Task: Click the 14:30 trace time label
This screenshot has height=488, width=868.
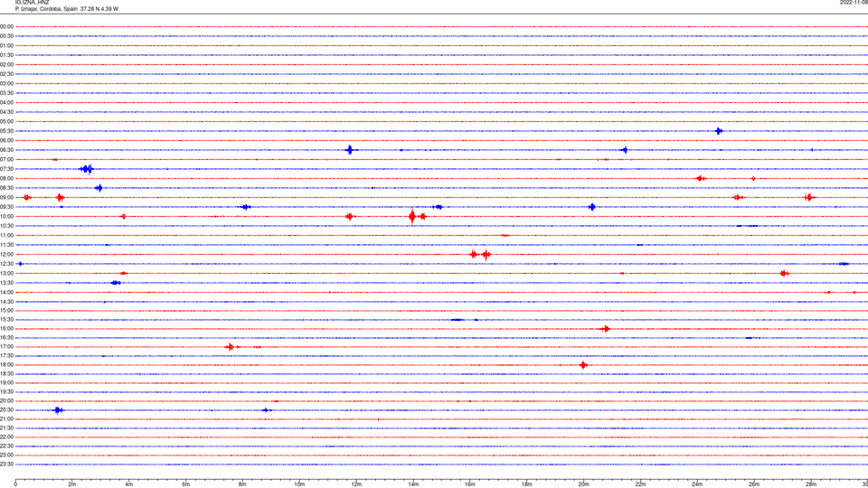Action: click(x=6, y=302)
